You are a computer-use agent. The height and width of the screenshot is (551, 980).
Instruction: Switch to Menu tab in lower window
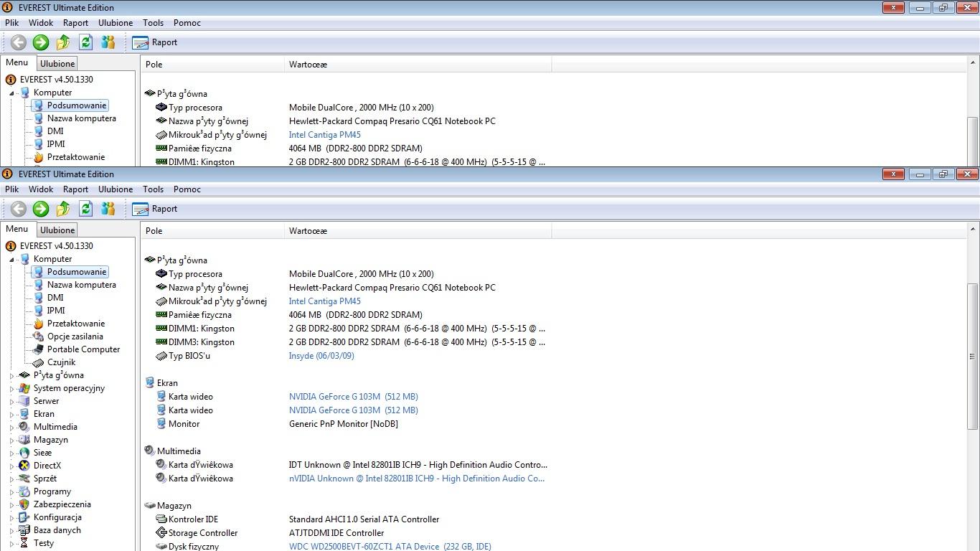click(17, 229)
